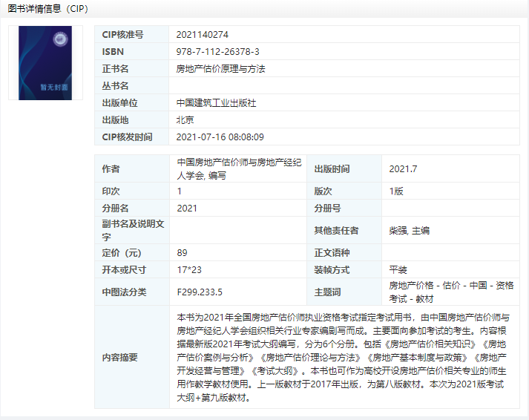Click the 版次 value 1版
The height and width of the screenshot is (420, 529).
click(395, 191)
